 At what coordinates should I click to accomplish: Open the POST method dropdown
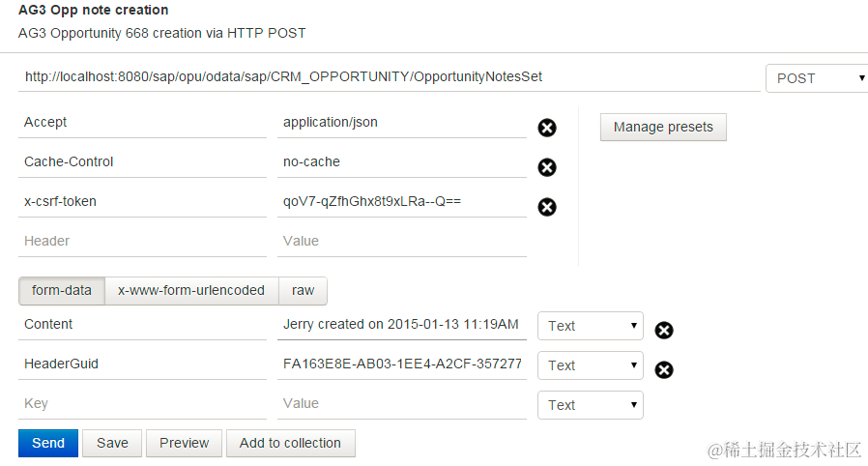[x=817, y=78]
